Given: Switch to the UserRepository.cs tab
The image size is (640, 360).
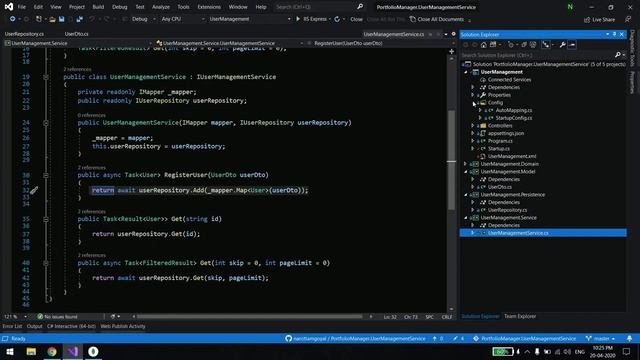Looking at the screenshot, I should 24,34.
